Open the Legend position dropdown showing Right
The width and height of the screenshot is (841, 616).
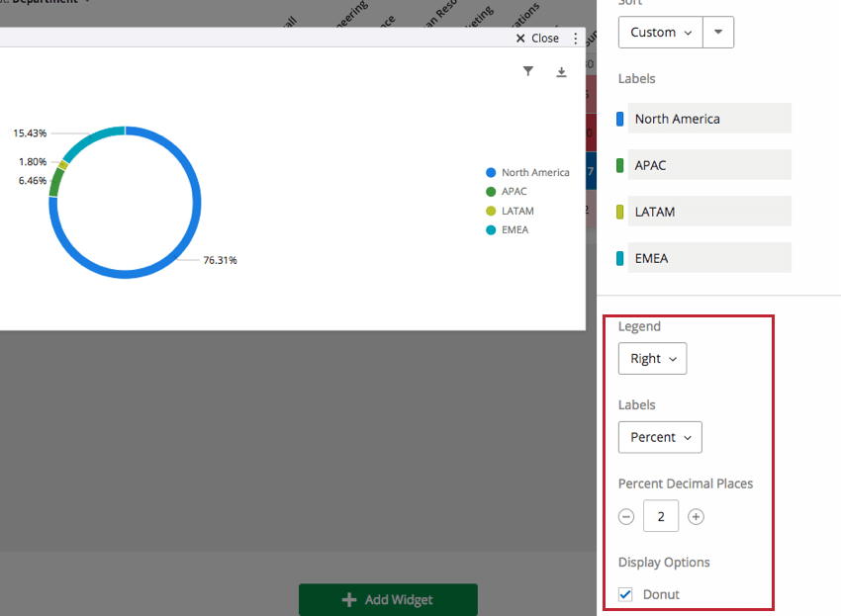point(652,358)
